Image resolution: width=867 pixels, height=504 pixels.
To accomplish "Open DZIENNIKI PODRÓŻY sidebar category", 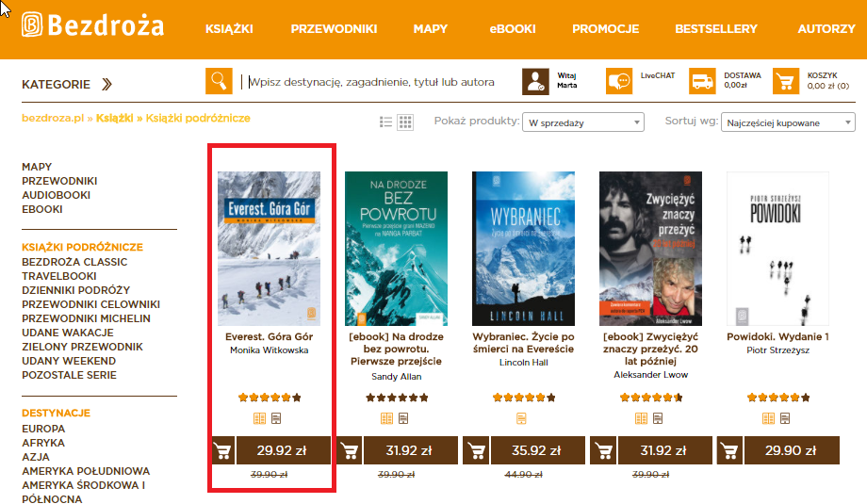I will tap(75, 290).
